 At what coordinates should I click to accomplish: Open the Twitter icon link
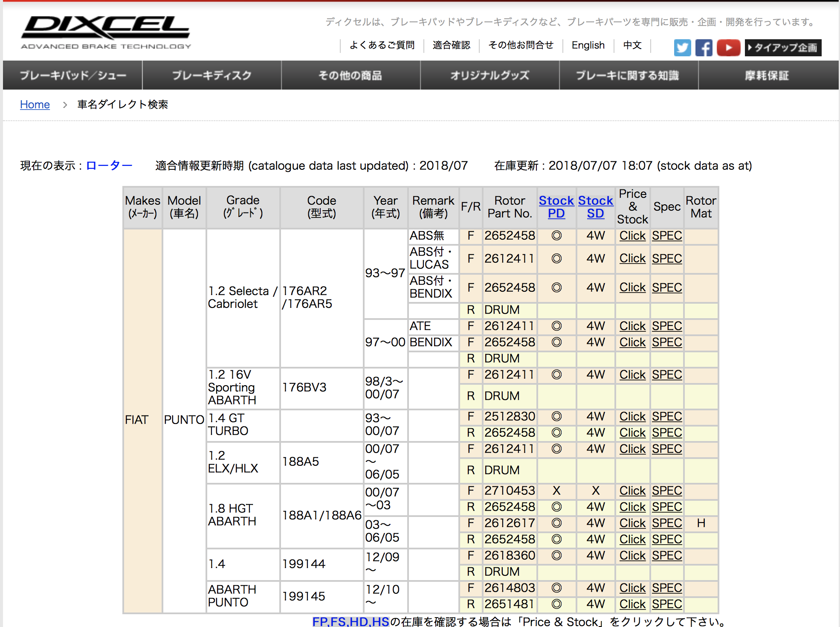click(x=682, y=47)
